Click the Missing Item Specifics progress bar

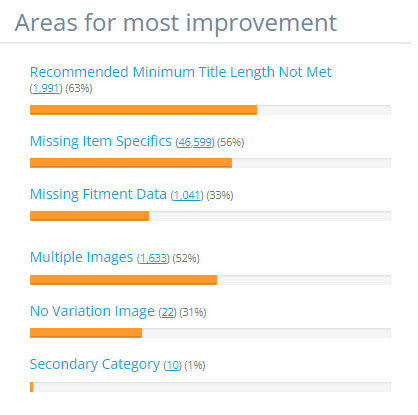pyautogui.click(x=210, y=163)
